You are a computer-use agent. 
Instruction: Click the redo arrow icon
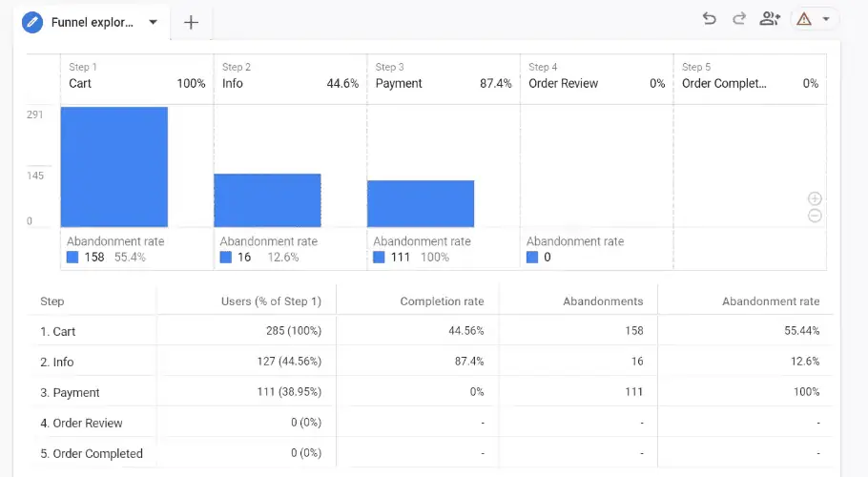tap(739, 19)
